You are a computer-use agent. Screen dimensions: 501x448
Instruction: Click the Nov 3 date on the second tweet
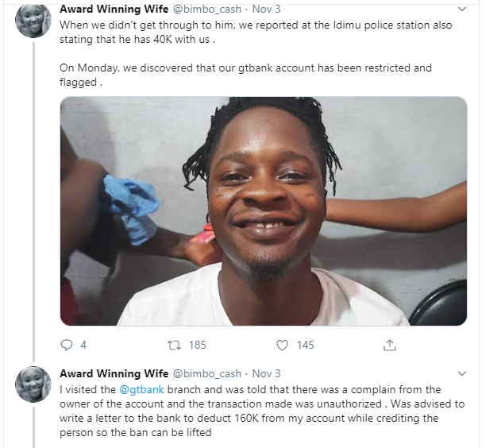click(x=266, y=373)
